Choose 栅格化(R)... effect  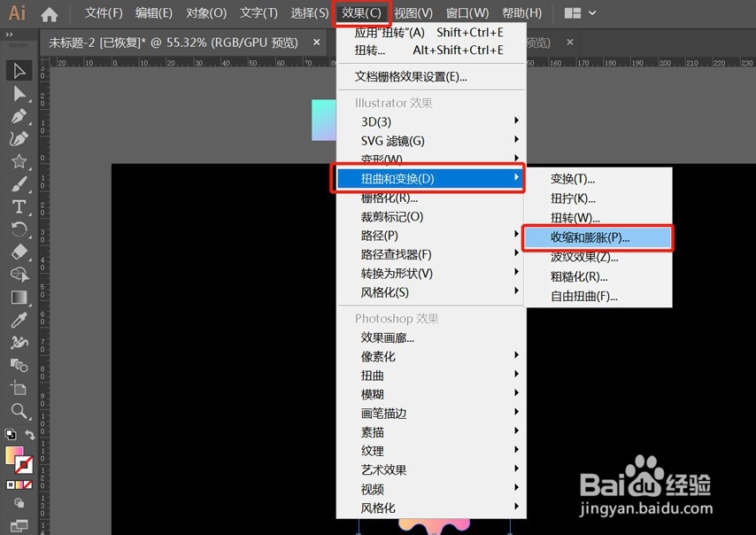tap(430, 198)
